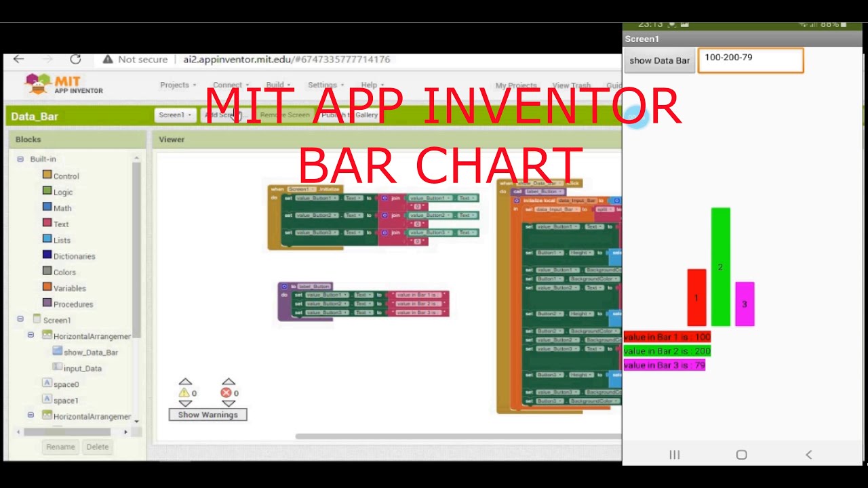
Task: Collapse first HorizontalArrangement node under Screen1
Action: coord(31,335)
